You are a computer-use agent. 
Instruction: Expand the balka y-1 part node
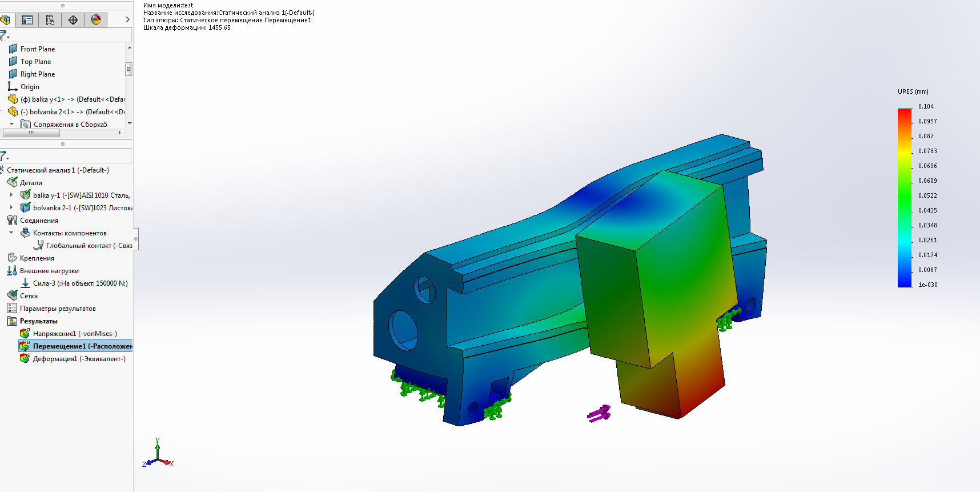tap(11, 195)
